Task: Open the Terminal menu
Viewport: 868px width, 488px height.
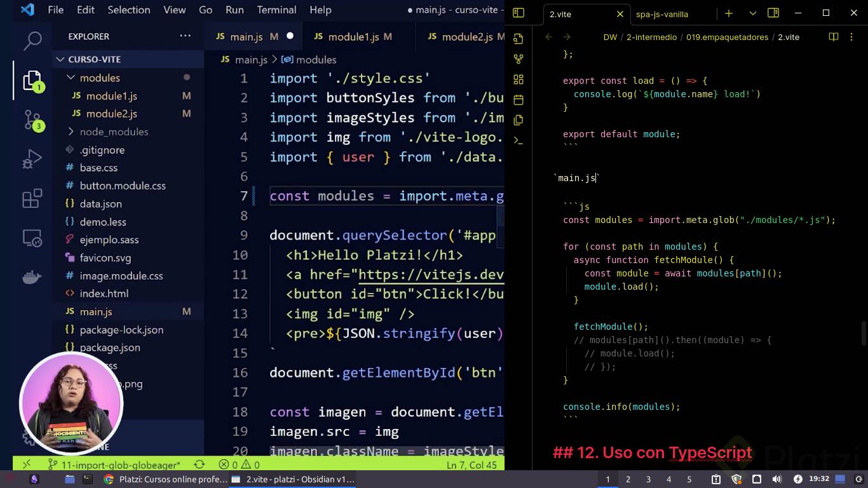Action: click(x=276, y=10)
